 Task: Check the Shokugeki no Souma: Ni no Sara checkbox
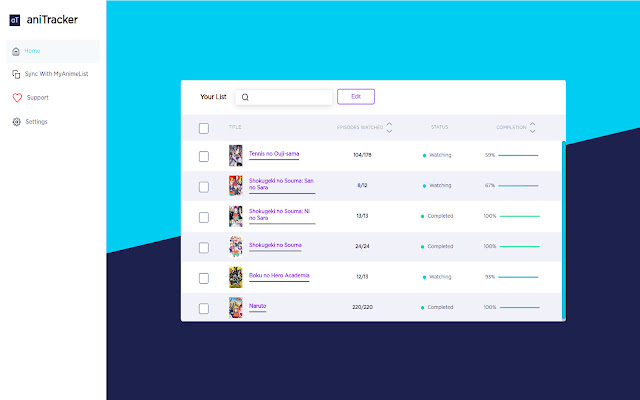(204, 217)
